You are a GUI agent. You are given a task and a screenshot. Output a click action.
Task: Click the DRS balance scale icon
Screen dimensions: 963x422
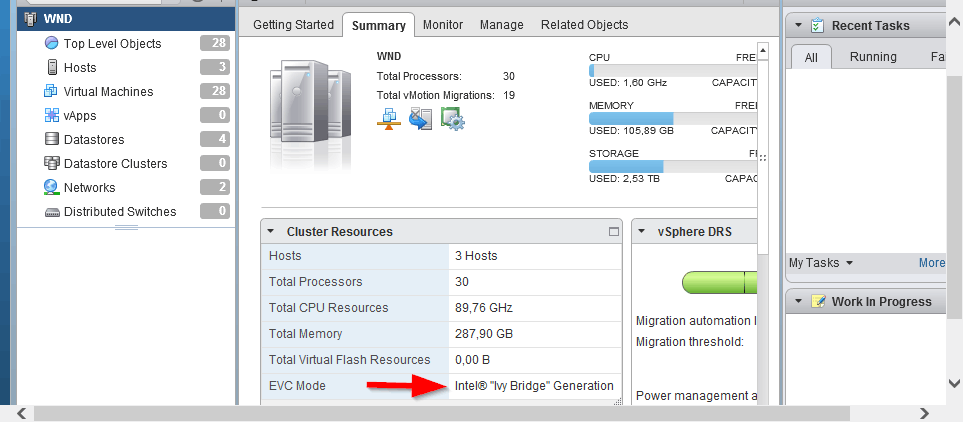388,119
